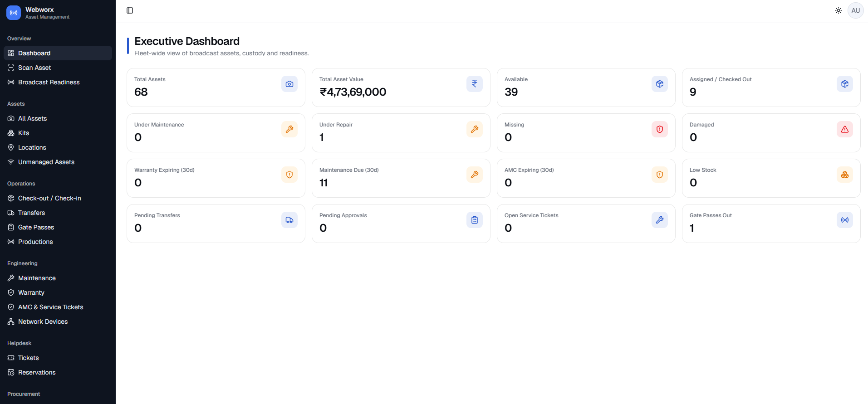Open All Assets list
This screenshot has height=404, width=868.
pos(58,118)
